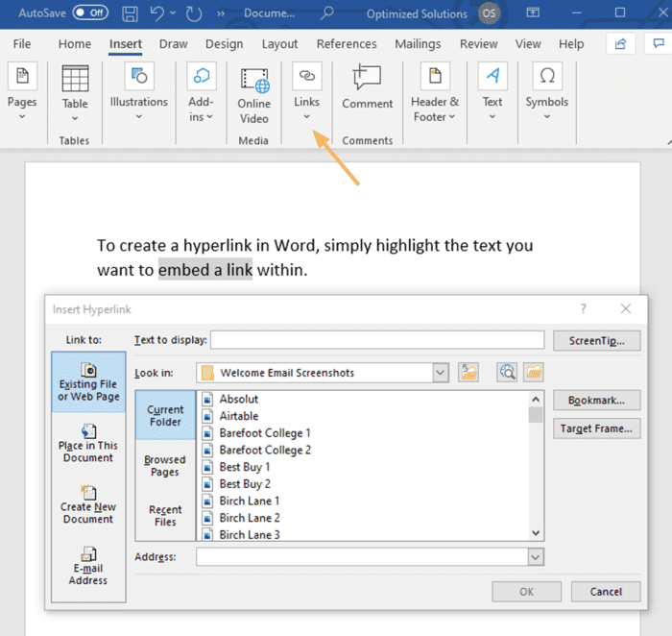Image resolution: width=672 pixels, height=636 pixels.
Task: Open the ScreenTip button
Action: [597, 340]
